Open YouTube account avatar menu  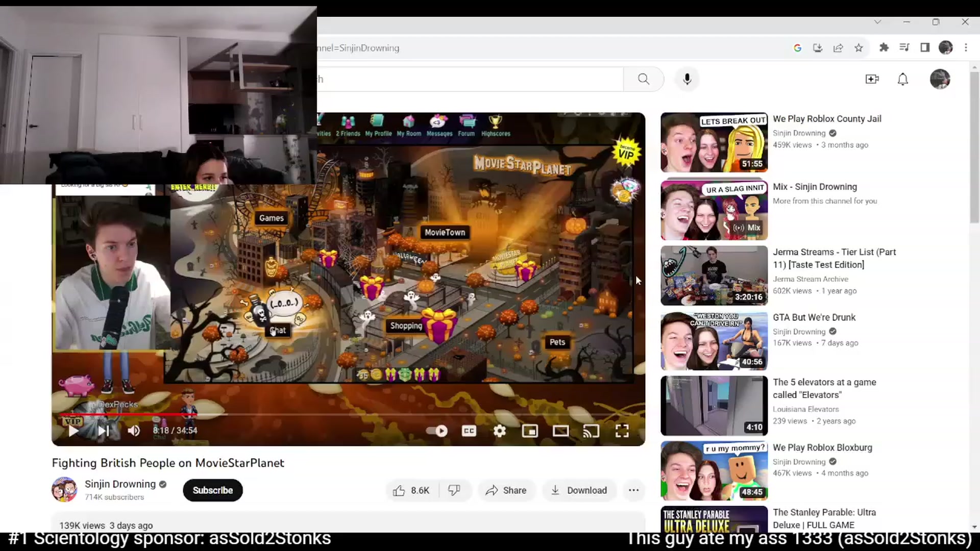tap(940, 79)
